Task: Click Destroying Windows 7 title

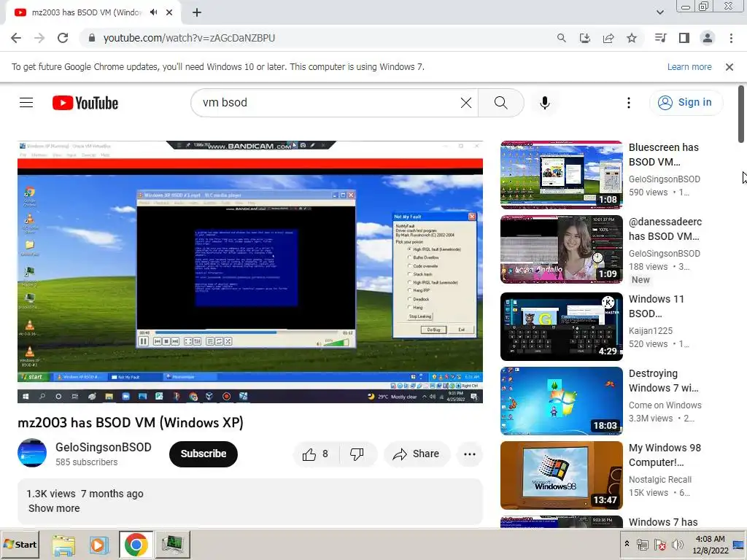Action: point(664,381)
